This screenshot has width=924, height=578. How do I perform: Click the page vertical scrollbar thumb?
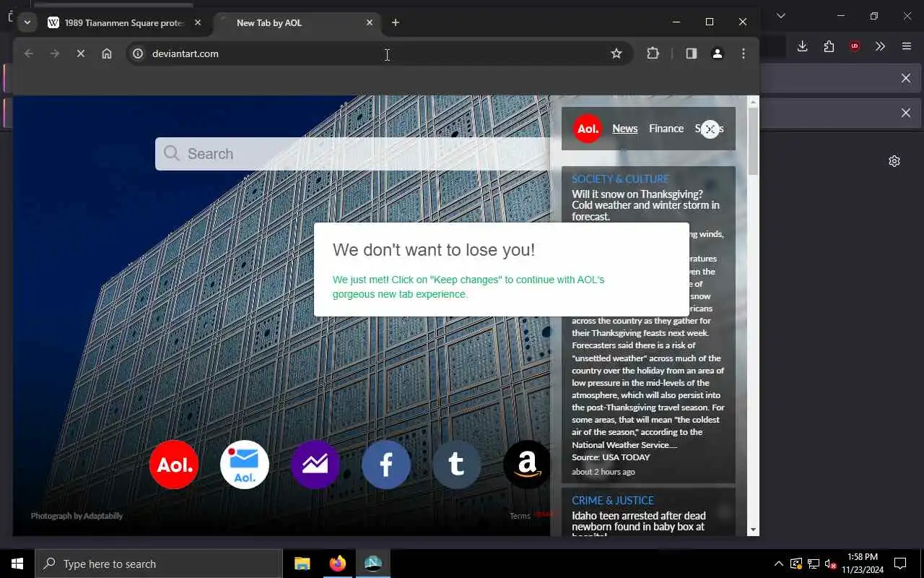(754, 142)
